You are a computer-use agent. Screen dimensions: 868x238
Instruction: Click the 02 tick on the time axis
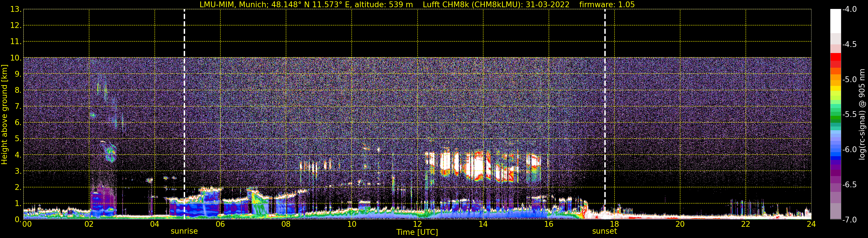(x=89, y=224)
